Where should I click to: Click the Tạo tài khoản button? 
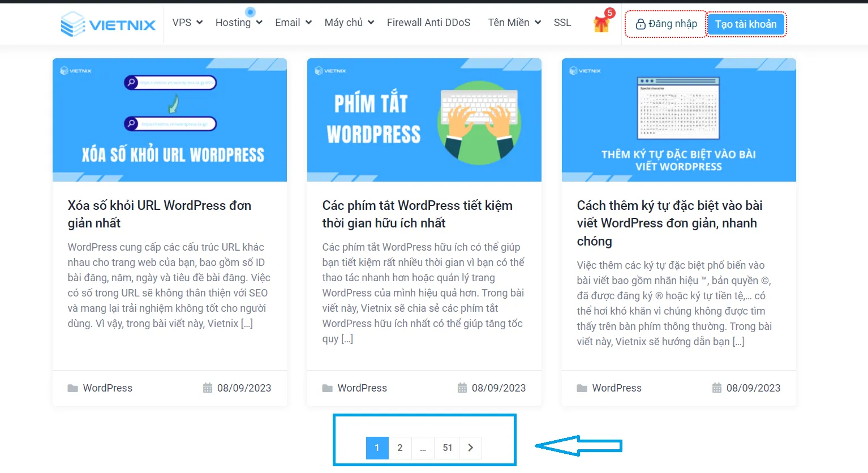pos(746,24)
